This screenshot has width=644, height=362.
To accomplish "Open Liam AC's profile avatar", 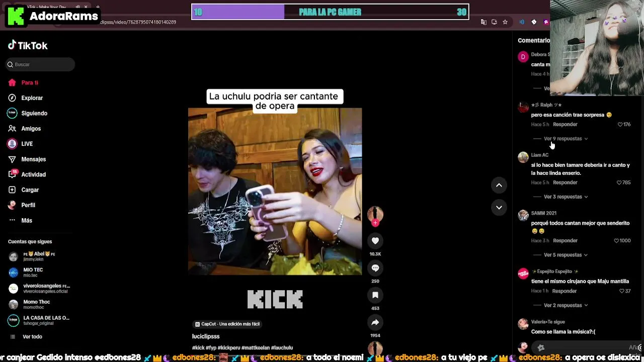I will click(523, 157).
